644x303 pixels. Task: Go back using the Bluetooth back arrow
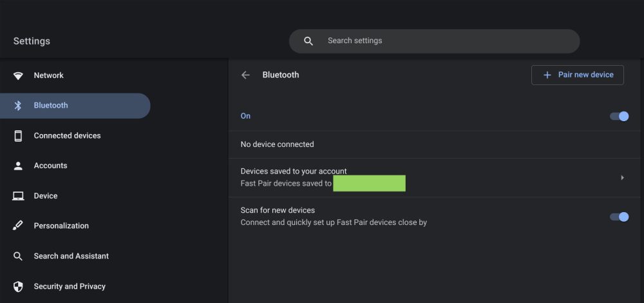(x=245, y=75)
